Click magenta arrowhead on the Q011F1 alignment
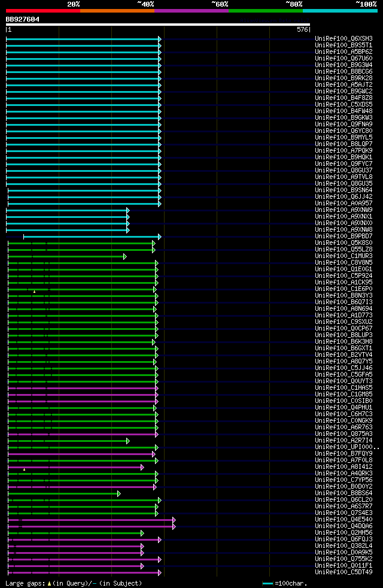383x588 pixels. point(142,566)
